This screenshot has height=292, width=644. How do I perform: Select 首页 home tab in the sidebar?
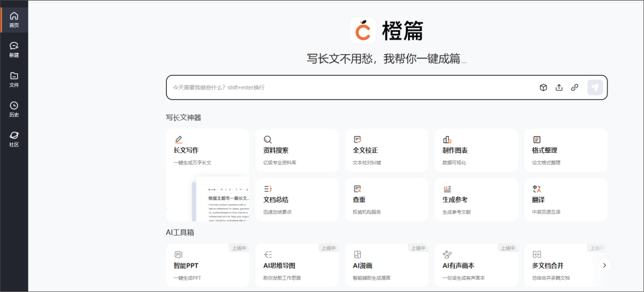tap(14, 20)
